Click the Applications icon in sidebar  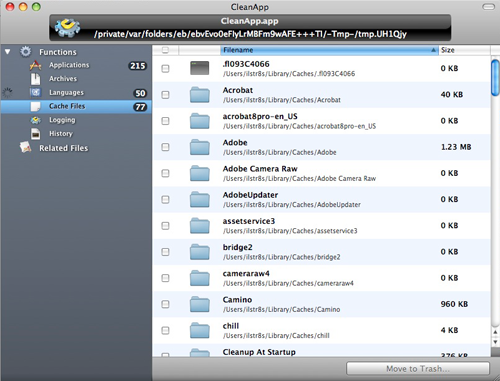(35, 65)
